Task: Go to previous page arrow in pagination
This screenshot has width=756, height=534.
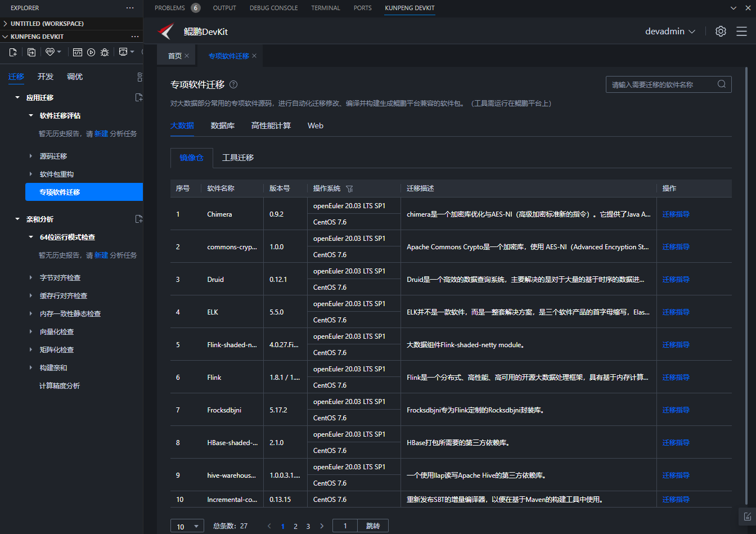Action: click(x=269, y=526)
